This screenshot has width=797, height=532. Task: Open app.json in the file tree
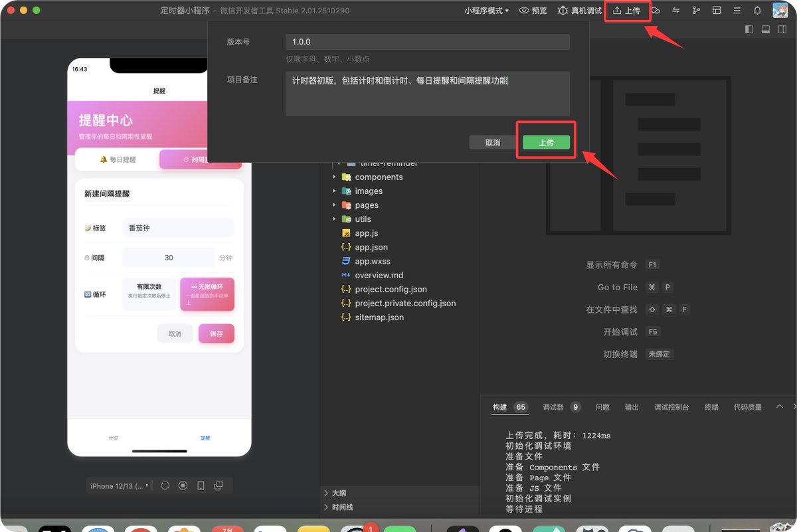click(x=371, y=247)
